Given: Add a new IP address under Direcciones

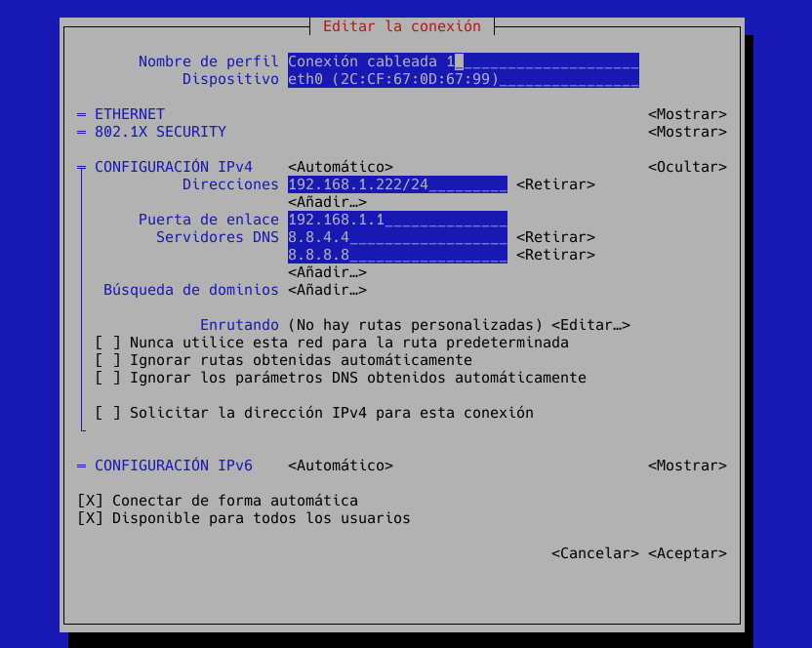Looking at the screenshot, I should (x=327, y=202).
